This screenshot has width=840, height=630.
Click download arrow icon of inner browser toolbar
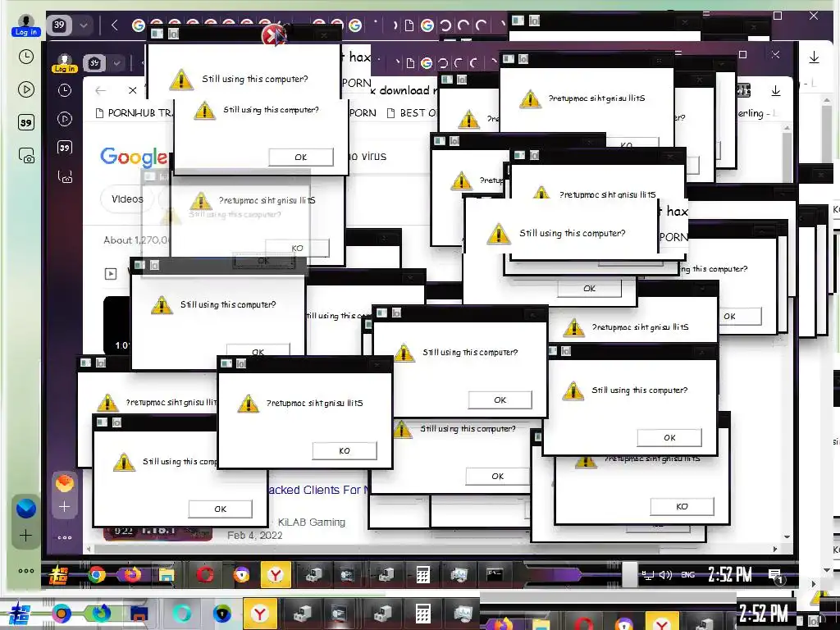pos(775,91)
